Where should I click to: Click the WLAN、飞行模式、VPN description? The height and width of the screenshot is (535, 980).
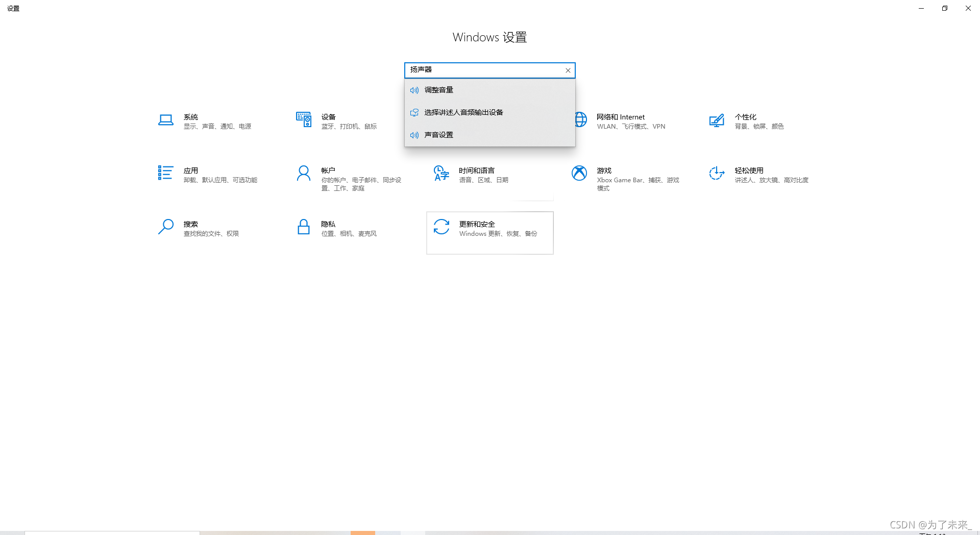(631, 127)
